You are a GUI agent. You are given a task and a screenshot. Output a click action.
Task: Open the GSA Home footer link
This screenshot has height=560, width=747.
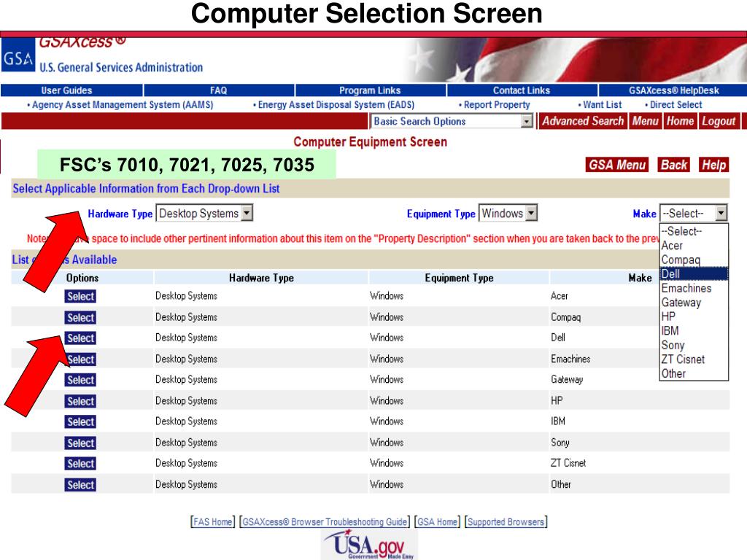coord(437,522)
